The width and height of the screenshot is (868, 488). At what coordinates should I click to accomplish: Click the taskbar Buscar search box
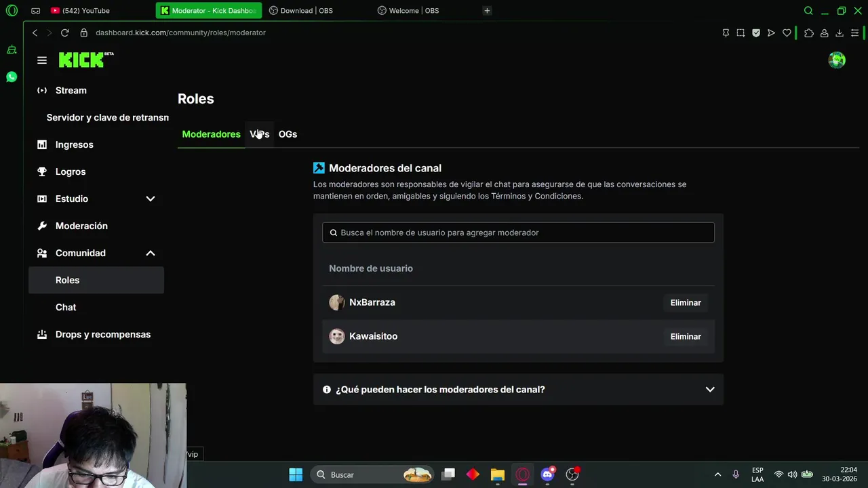coord(372,474)
